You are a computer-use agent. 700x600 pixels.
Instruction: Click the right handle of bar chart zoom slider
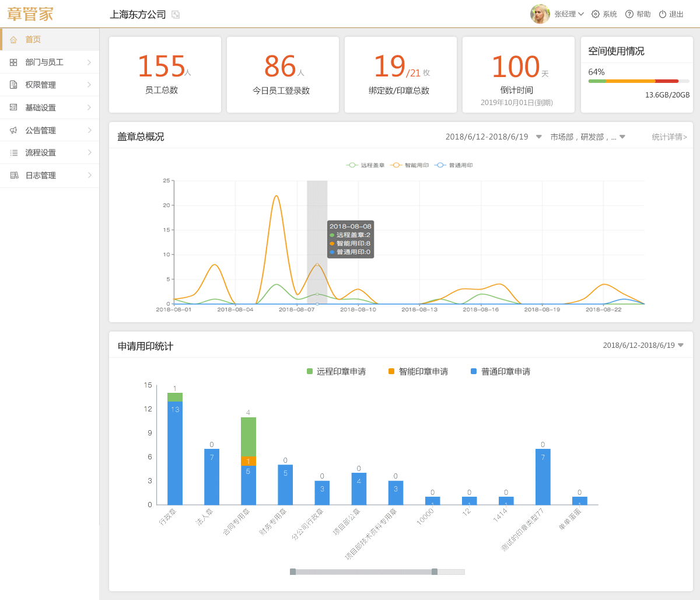[x=435, y=572]
